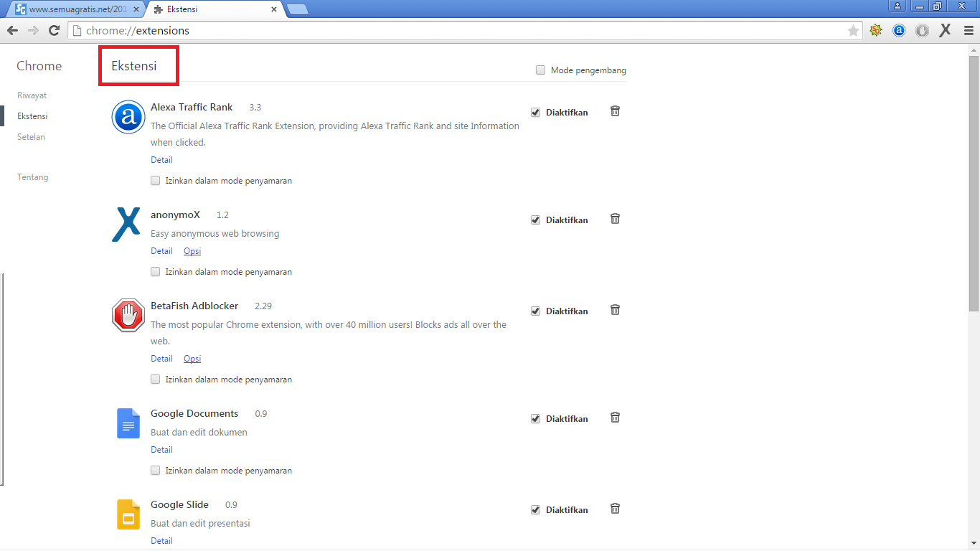The height and width of the screenshot is (551, 980).
Task: Allow BetaFish Adblocker in incognito mode
Action: (x=156, y=379)
